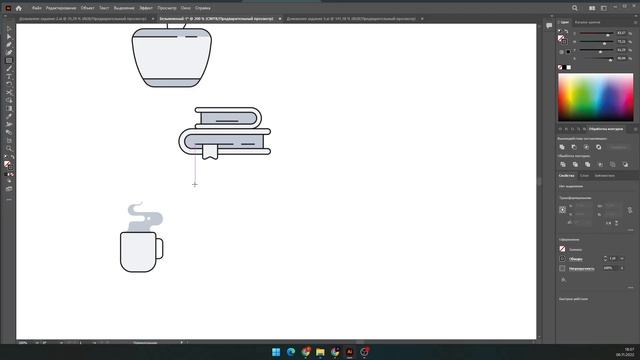Switch to the Библиотеки tab

[x=604, y=176]
